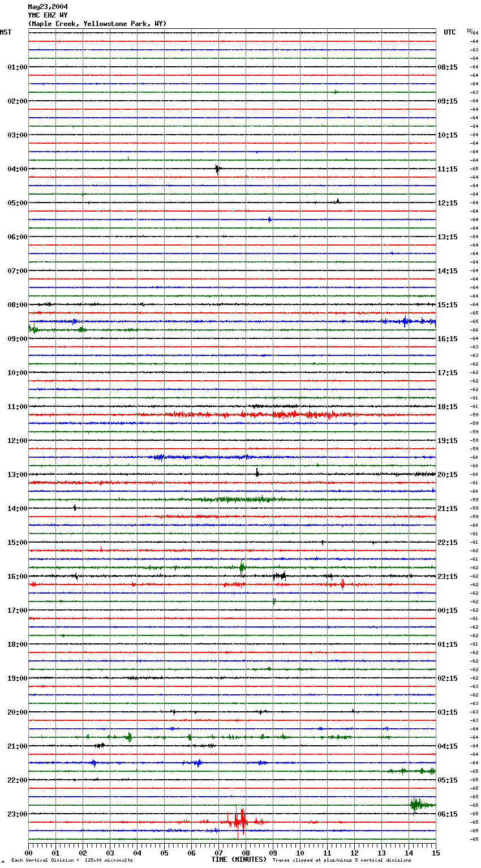Click the 12:15 UTC time label
Viewport: 481px width, 868px height.
[x=448, y=203]
